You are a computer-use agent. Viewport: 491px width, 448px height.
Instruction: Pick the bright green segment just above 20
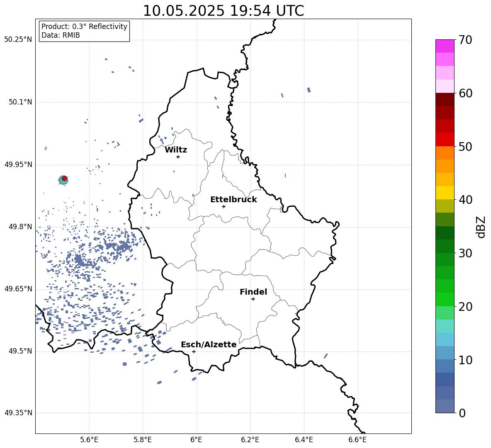click(x=445, y=299)
